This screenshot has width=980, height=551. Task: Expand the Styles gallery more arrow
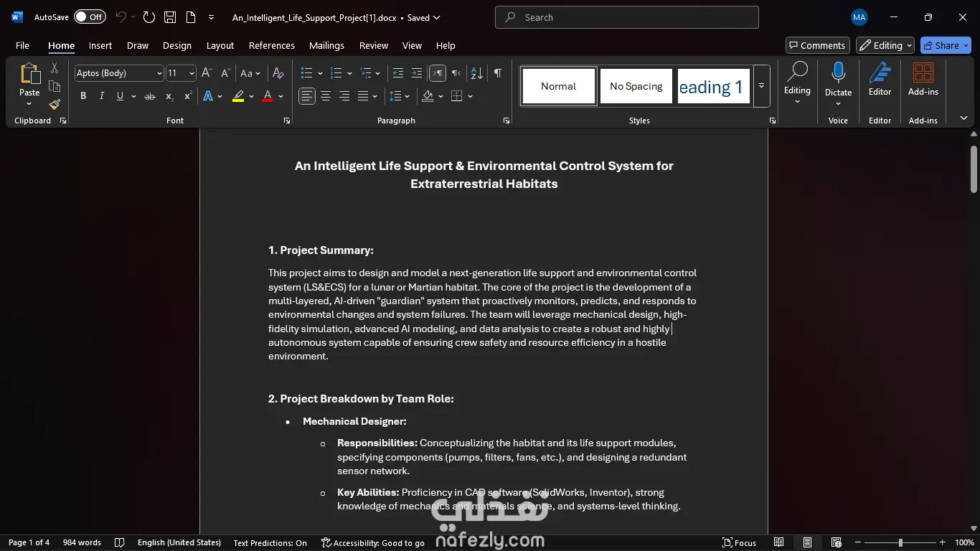pos(761,86)
